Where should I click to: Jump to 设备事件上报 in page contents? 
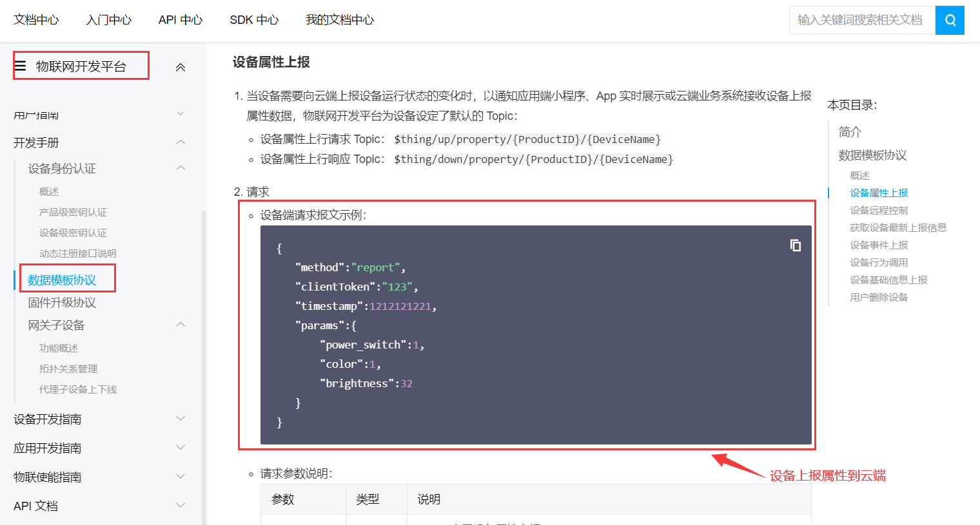[x=879, y=245]
